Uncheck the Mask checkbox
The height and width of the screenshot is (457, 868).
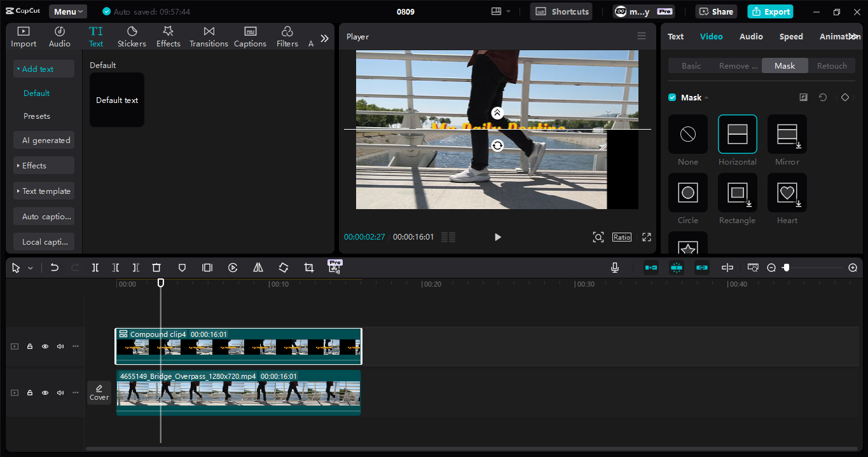672,97
